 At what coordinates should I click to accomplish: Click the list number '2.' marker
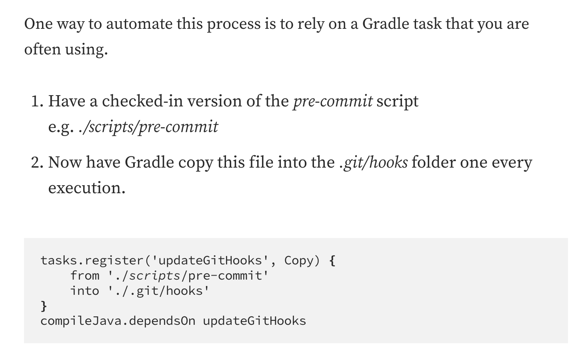[37, 163]
